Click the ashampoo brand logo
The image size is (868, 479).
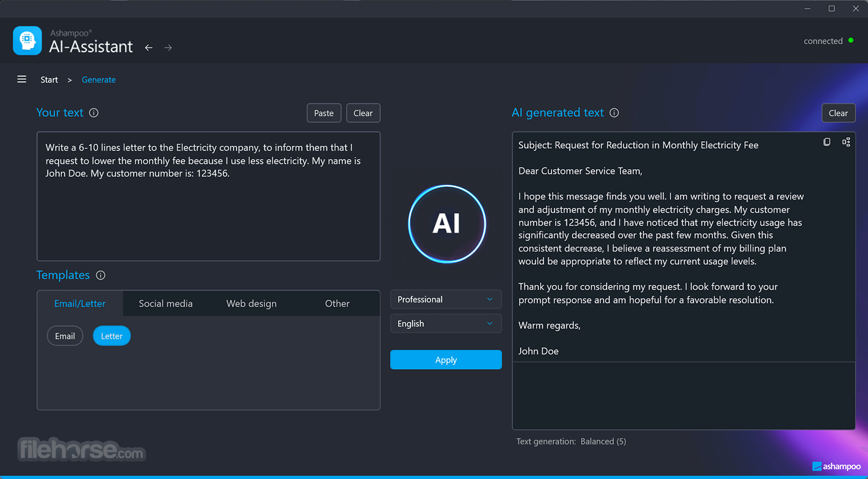click(837, 466)
